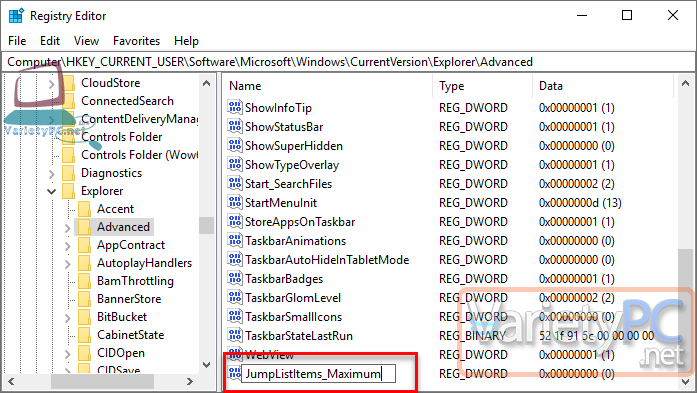Screen dimensions: 697x393
Task: Select the Advanced folder icon in tree
Action: (84, 227)
